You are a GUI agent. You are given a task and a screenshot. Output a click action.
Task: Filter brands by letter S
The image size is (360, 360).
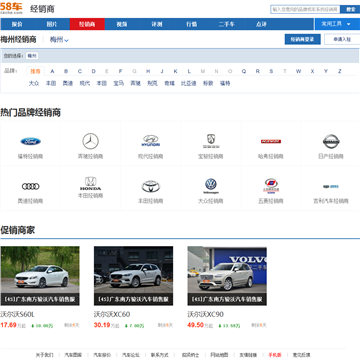271,71
